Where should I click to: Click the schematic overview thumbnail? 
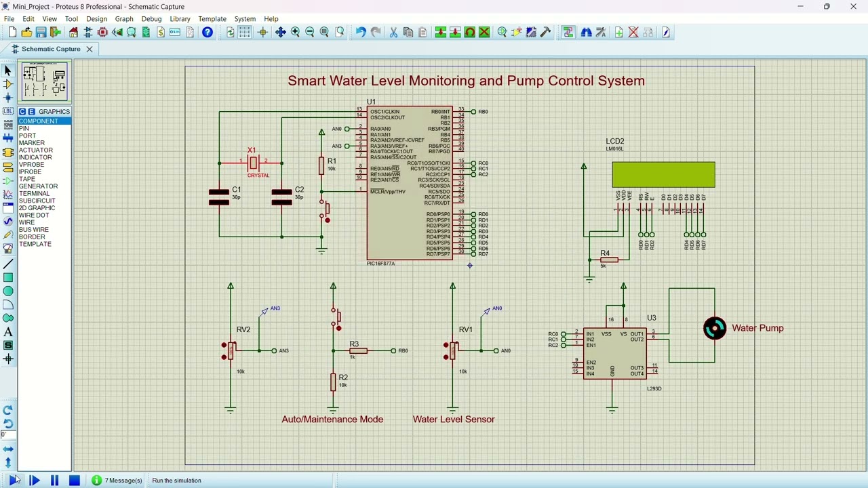click(x=44, y=81)
